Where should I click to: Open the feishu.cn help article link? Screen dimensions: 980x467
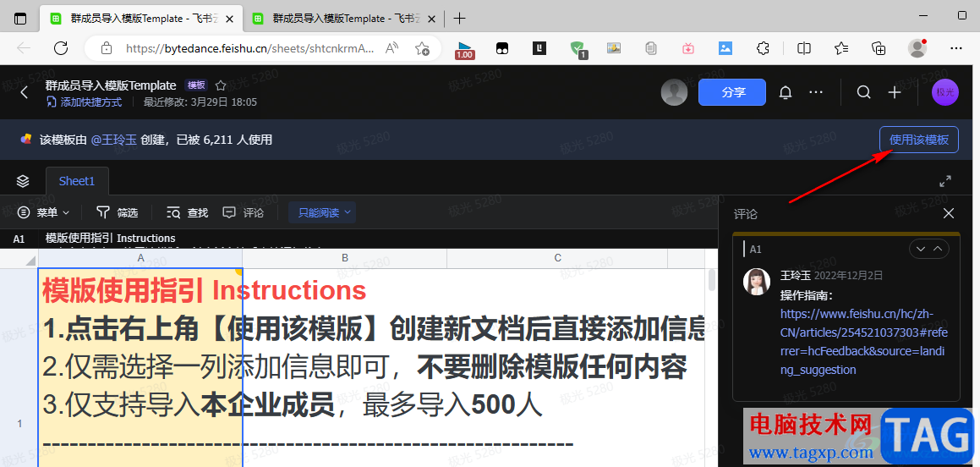coord(864,341)
